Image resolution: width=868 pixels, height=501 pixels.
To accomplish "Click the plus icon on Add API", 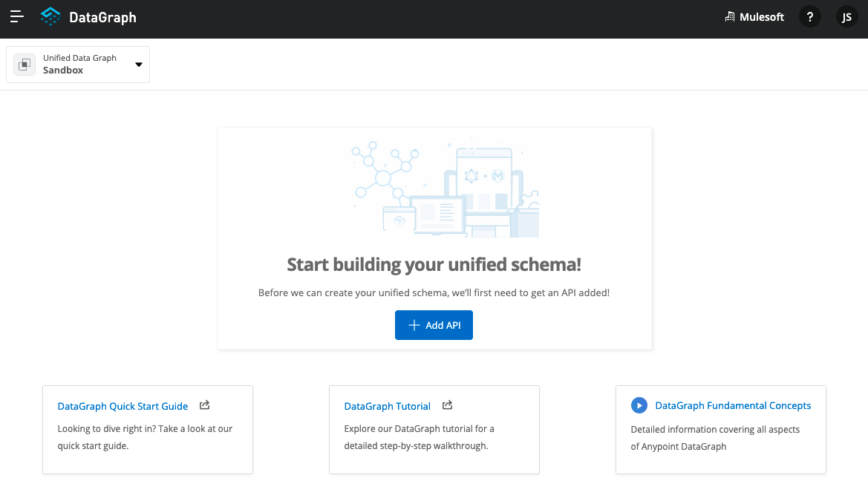I will (414, 325).
